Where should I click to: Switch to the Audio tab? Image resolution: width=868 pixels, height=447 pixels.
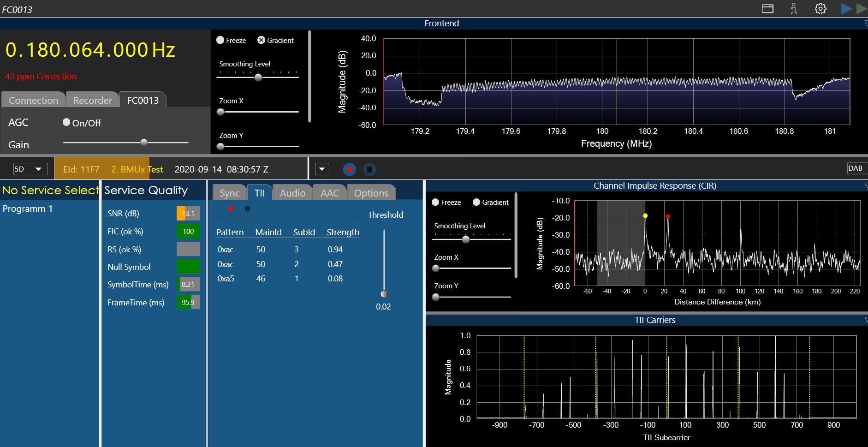[x=292, y=193]
